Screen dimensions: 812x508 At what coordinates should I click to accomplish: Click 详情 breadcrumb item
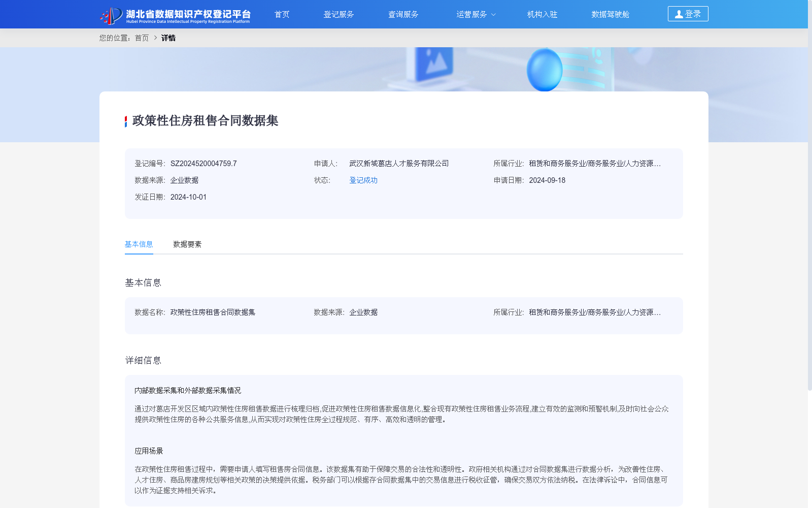(168, 38)
